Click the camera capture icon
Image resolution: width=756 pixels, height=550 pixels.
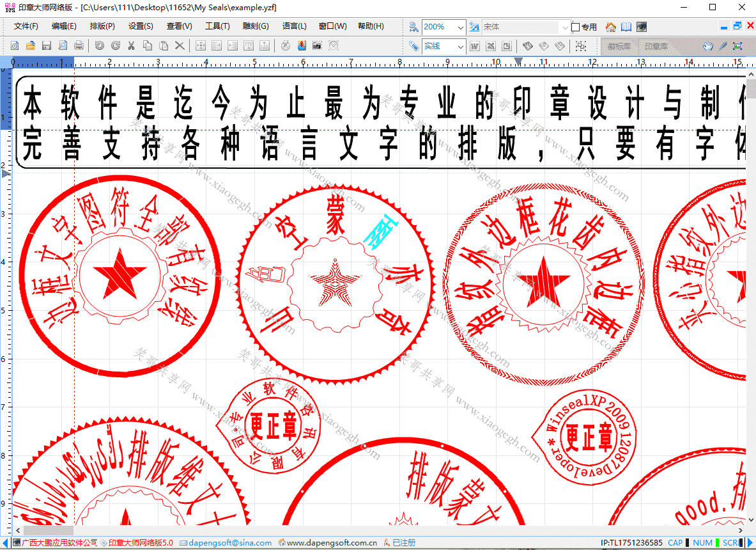click(x=317, y=46)
